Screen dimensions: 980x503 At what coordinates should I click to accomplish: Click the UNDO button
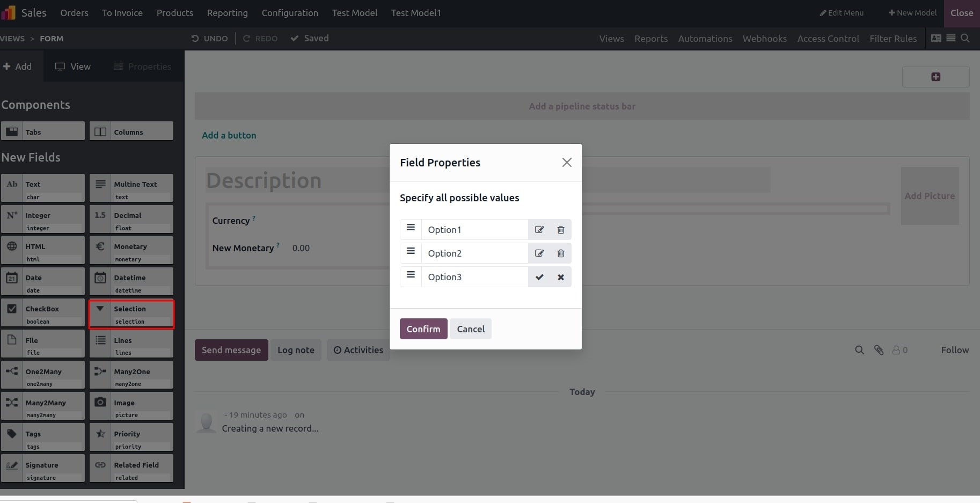point(209,39)
